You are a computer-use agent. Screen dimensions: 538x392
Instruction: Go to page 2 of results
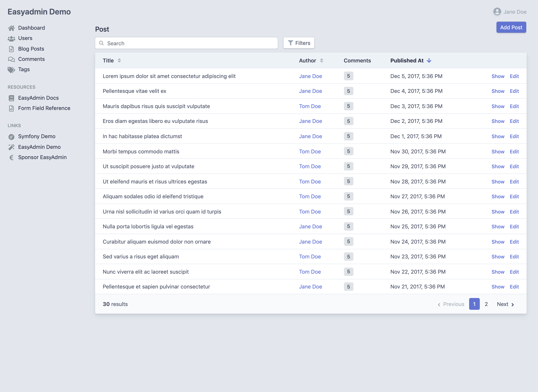click(x=486, y=304)
